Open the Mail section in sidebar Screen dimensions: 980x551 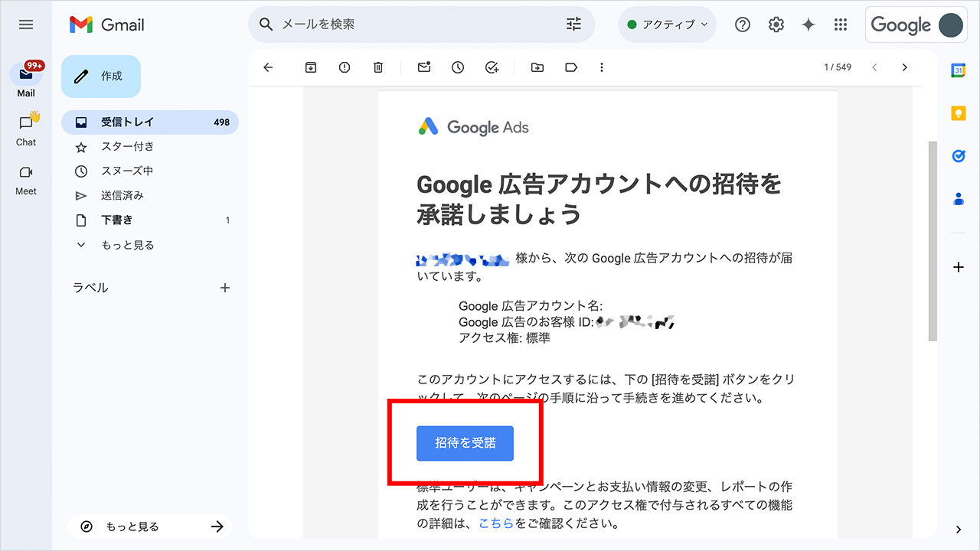[26, 79]
